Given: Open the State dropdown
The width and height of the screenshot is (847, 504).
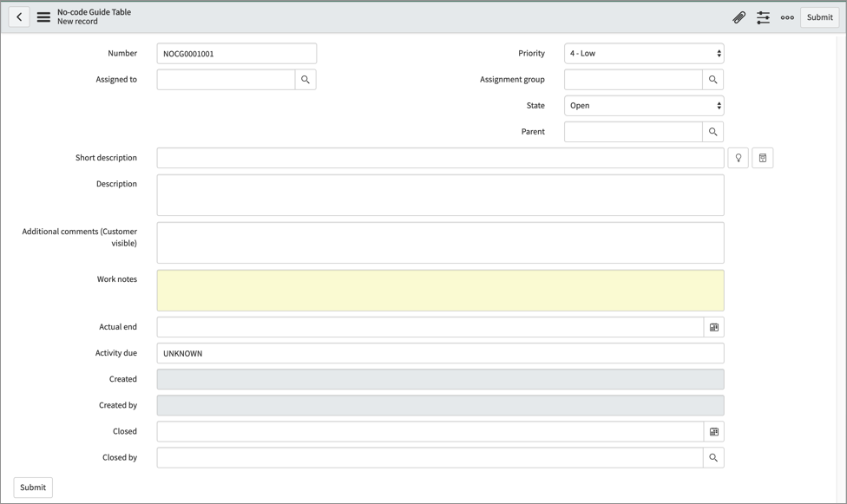Looking at the screenshot, I should click(643, 105).
